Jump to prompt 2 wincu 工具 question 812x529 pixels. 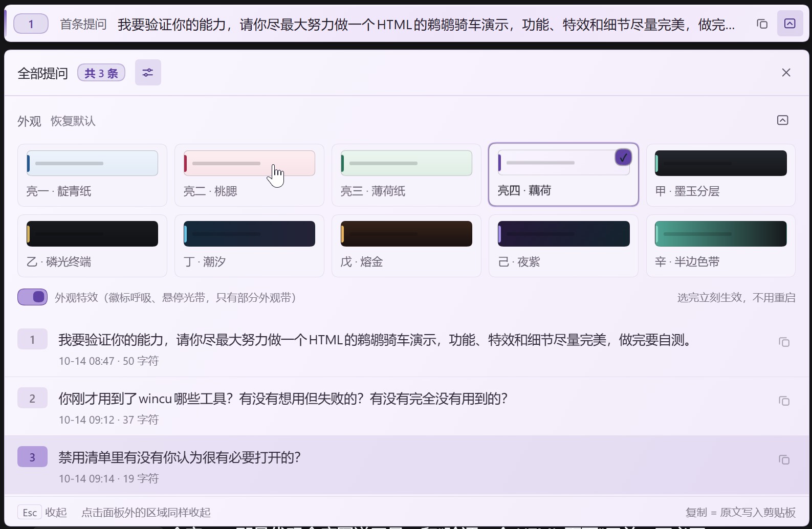[x=406, y=407]
